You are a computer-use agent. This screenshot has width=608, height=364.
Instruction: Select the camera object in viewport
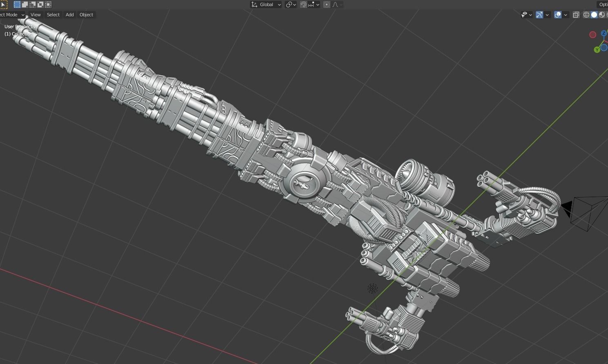585,213
